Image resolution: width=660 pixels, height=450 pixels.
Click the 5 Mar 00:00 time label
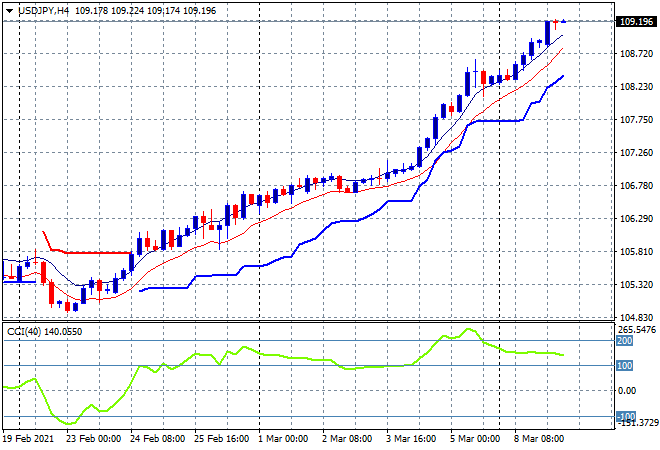click(475, 439)
